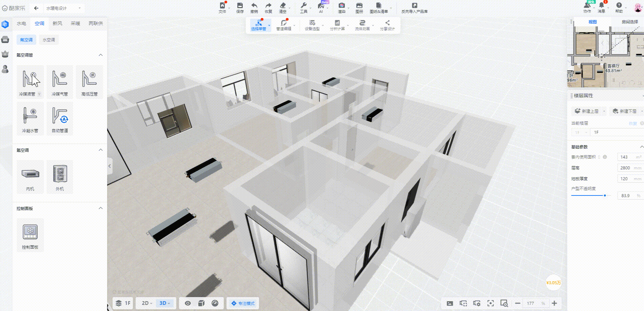
Task: Toggle the eye visibility icon in bottom bar
Action: tap(187, 303)
